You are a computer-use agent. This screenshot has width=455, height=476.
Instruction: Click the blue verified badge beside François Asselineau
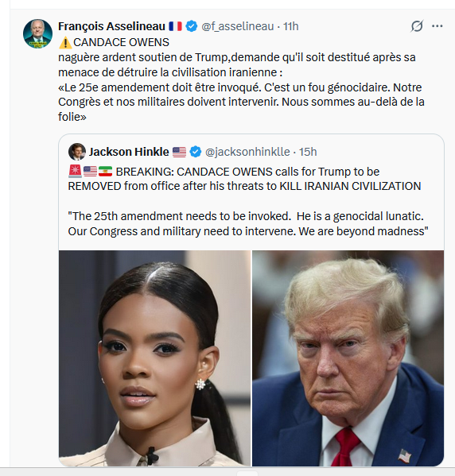tap(192, 26)
